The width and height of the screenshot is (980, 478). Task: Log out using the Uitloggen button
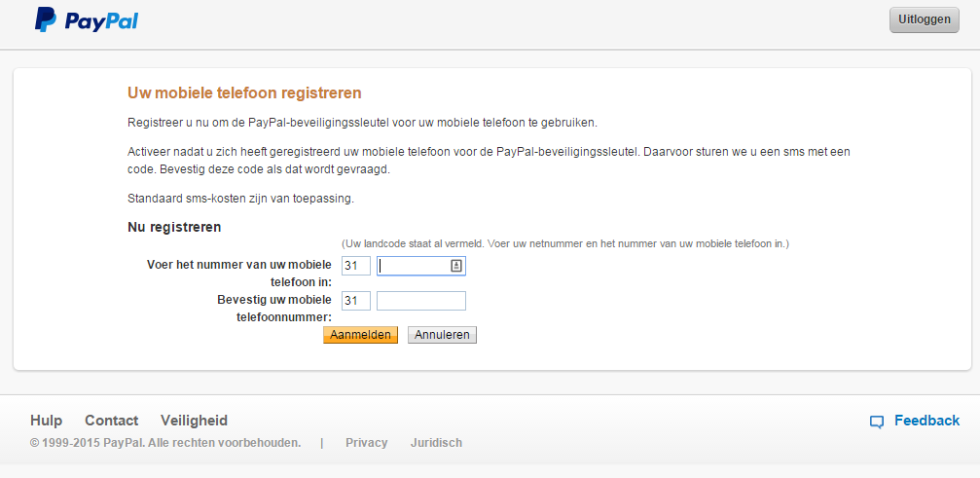pos(924,19)
